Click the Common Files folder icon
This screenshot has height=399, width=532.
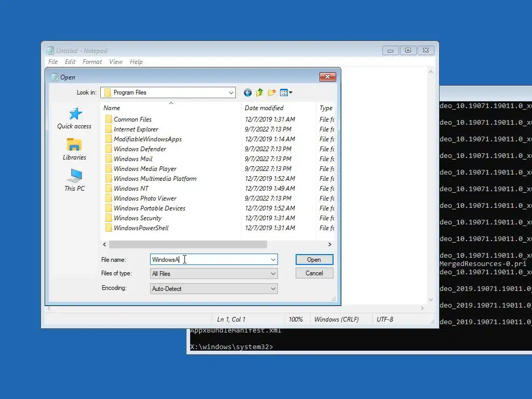click(x=109, y=119)
